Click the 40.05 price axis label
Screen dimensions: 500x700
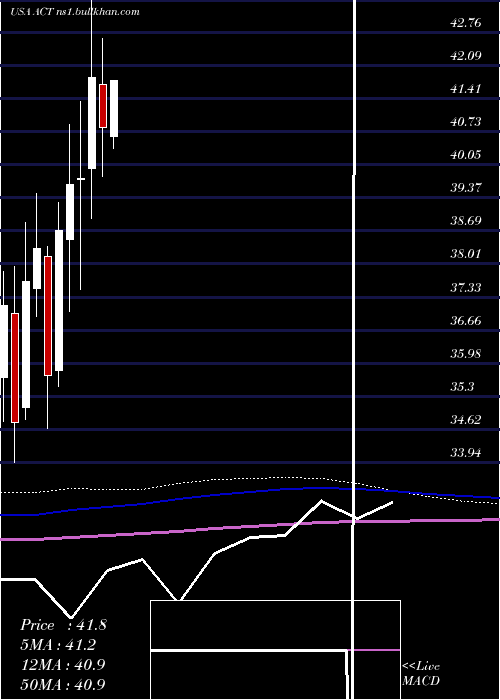[x=466, y=155]
